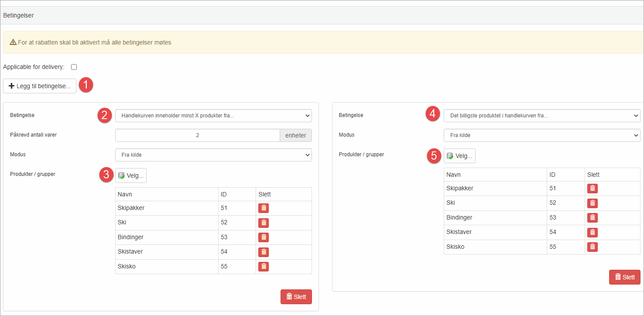Toggle the Applicable for delivery checkbox
644x316 pixels.
[74, 67]
